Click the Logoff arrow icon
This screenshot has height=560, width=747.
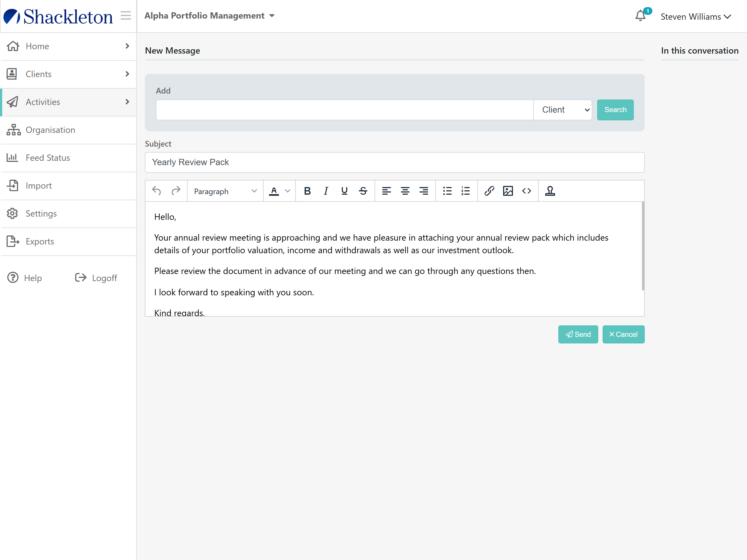pos(81,278)
